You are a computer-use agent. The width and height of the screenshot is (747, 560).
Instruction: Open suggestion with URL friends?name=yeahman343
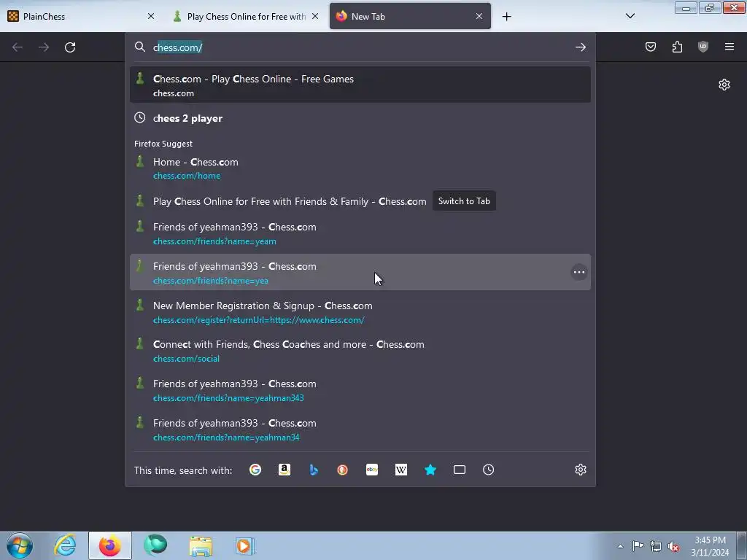tap(360, 391)
